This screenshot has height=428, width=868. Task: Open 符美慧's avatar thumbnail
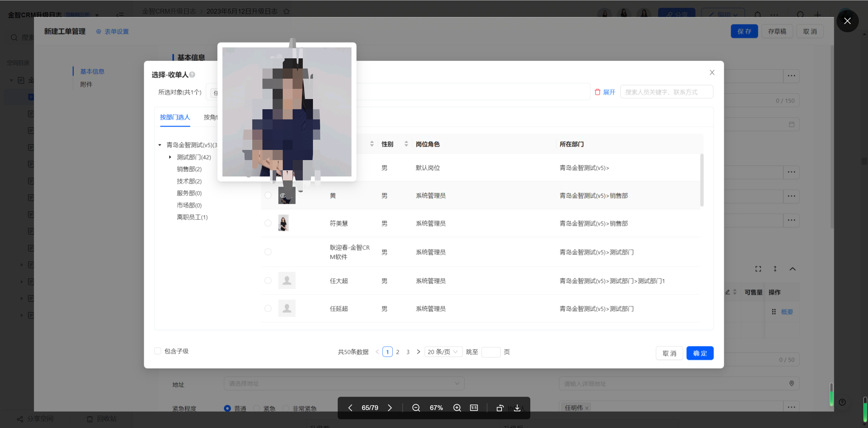click(283, 223)
